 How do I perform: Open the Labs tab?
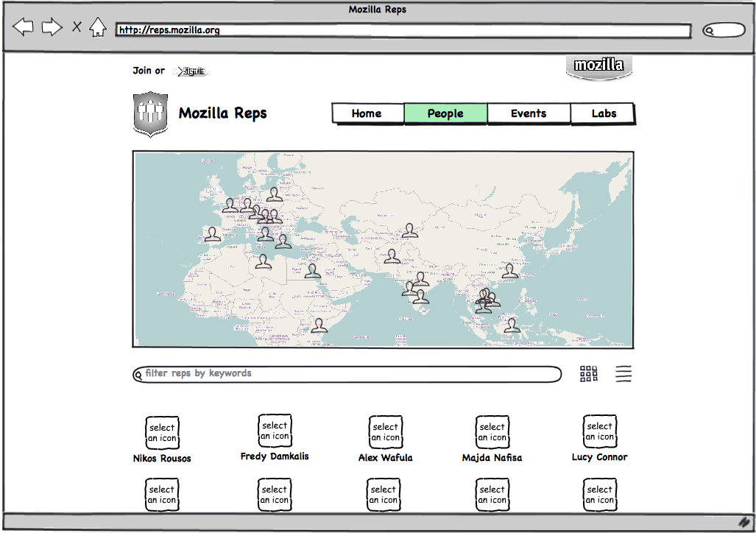[x=603, y=114]
